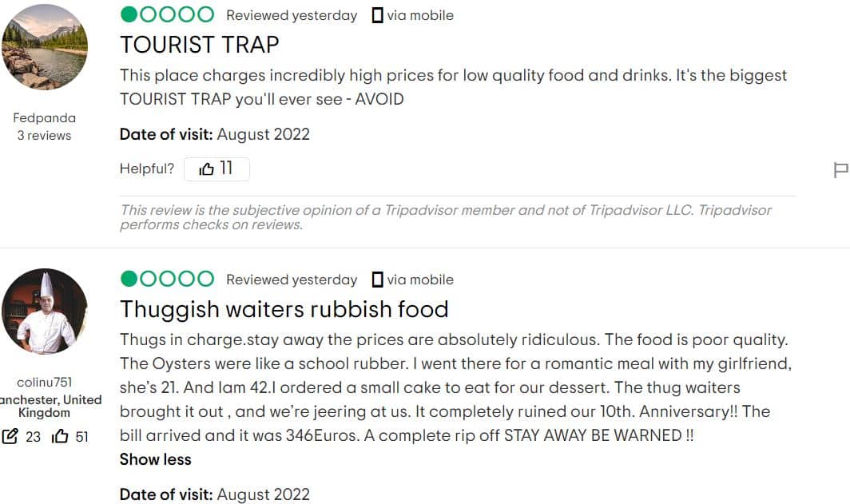Click the Manchester, United Kingdom location text
The height and width of the screenshot is (504, 850).
tap(49, 406)
